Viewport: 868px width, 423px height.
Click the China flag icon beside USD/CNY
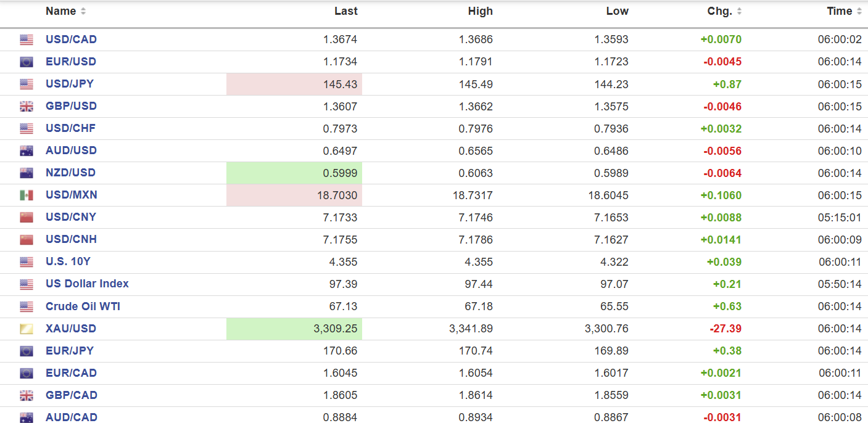(x=26, y=217)
